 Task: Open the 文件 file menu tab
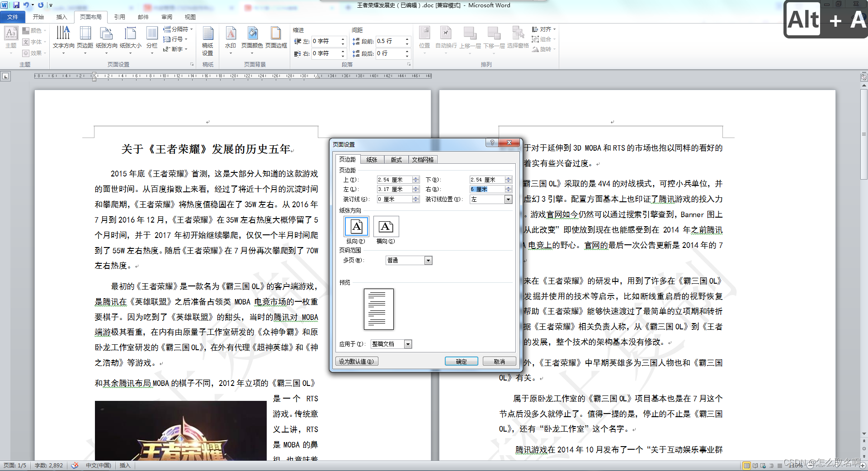[13, 17]
